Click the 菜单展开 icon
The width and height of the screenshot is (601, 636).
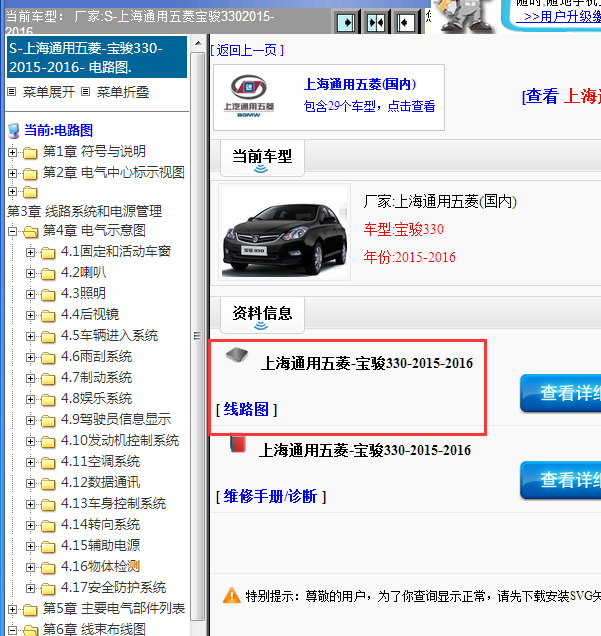tap(12, 92)
